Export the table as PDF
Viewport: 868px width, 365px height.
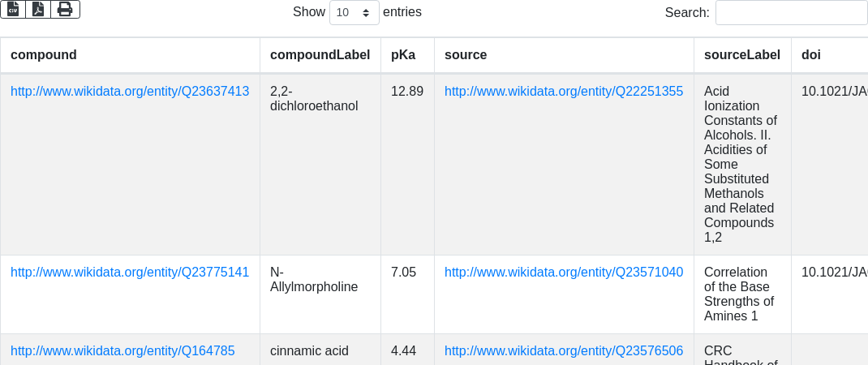pos(38,9)
